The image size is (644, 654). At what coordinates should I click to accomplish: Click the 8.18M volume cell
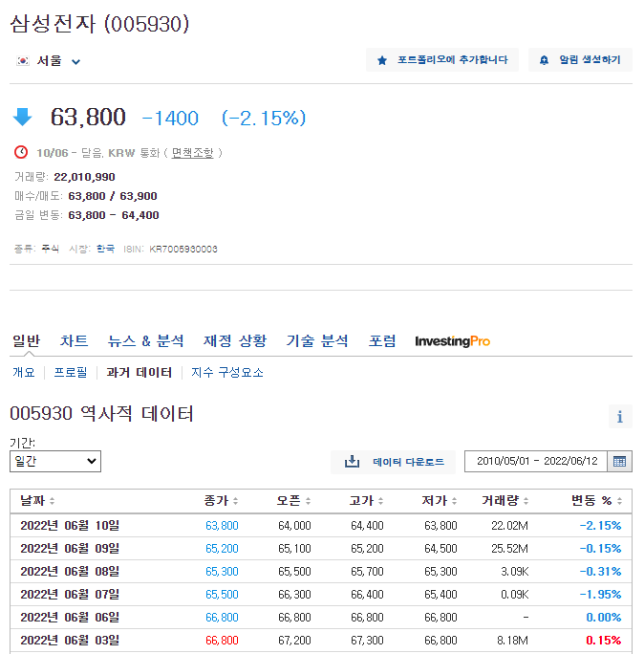tap(513, 641)
